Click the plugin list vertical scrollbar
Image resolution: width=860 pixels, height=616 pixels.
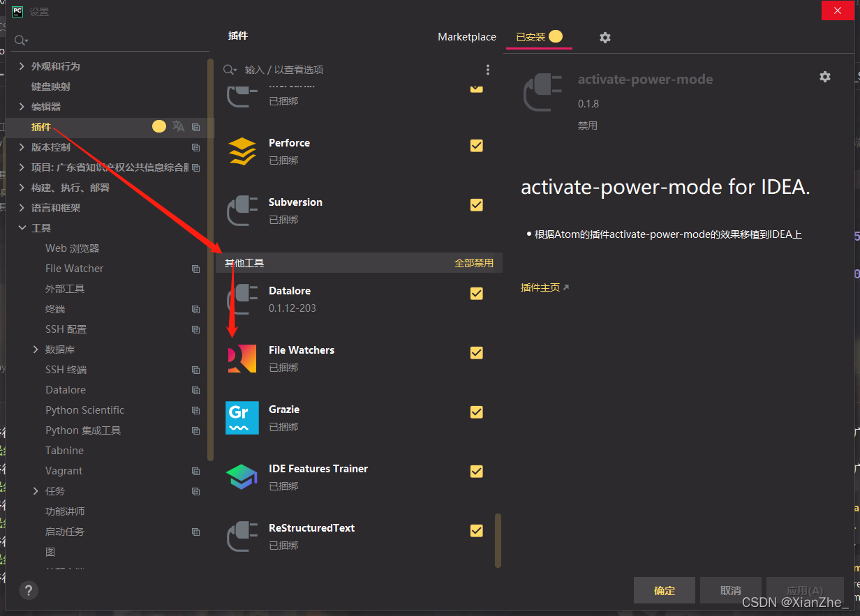pyautogui.click(x=498, y=541)
